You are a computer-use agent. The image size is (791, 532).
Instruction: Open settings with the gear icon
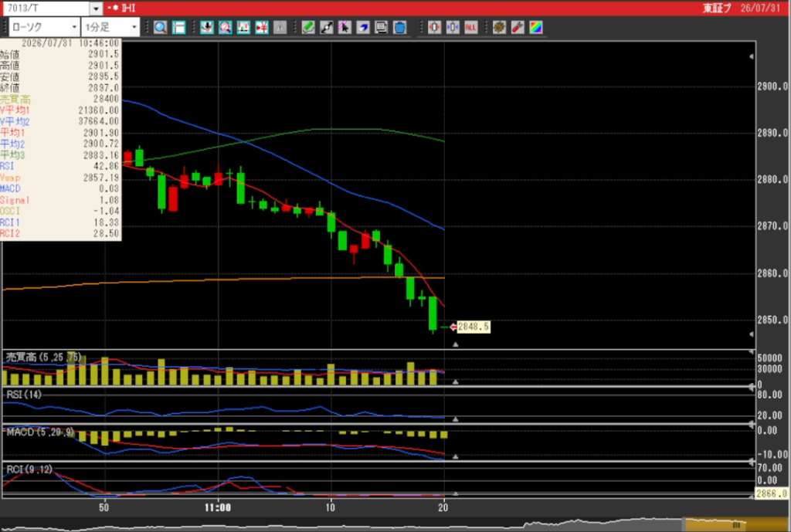[499, 27]
